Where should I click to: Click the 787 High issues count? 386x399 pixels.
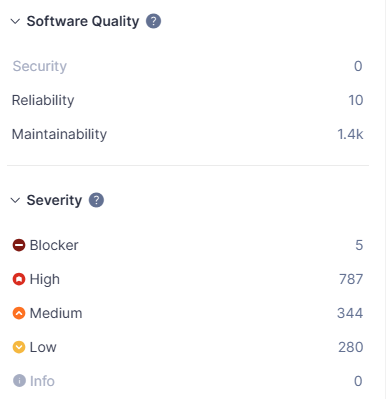coord(351,279)
